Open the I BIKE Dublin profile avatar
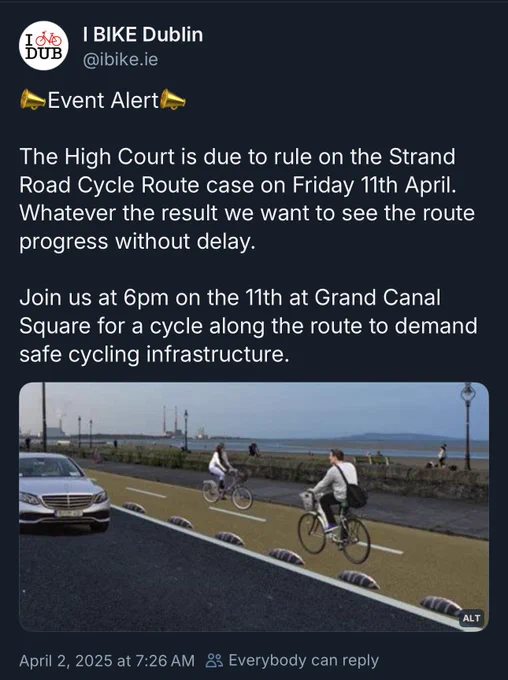This screenshot has height=680, width=508. [x=43, y=46]
